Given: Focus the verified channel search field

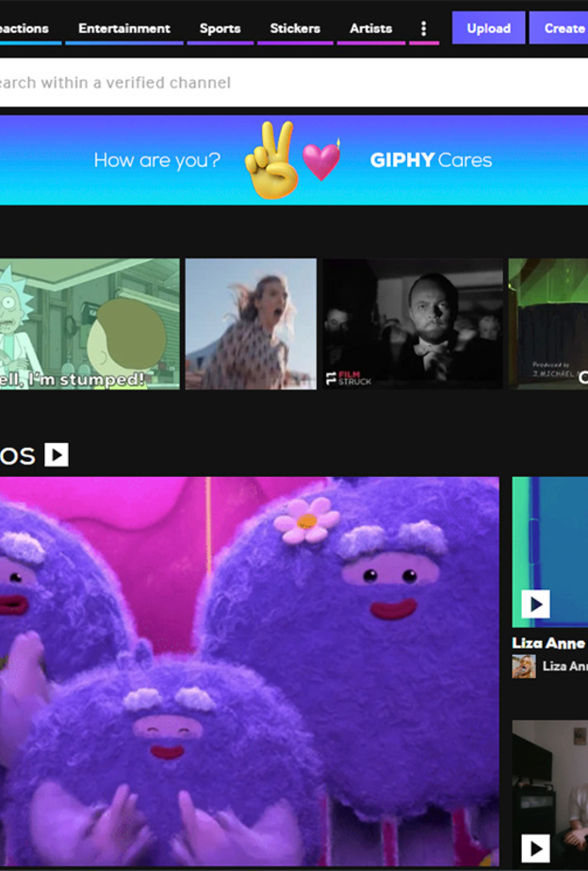Looking at the screenshot, I should point(294,83).
